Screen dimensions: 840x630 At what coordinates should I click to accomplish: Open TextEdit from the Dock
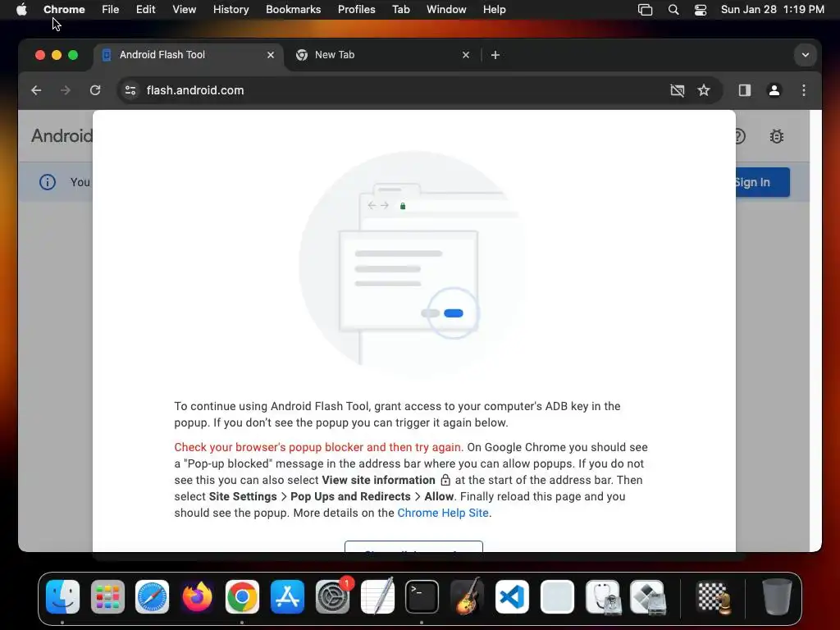coord(377,597)
